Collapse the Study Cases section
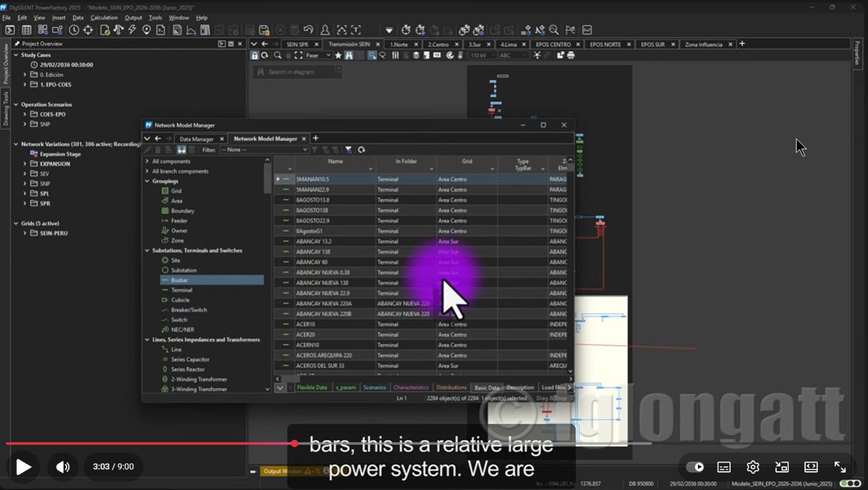Image resolution: width=868 pixels, height=490 pixels. 15,55
